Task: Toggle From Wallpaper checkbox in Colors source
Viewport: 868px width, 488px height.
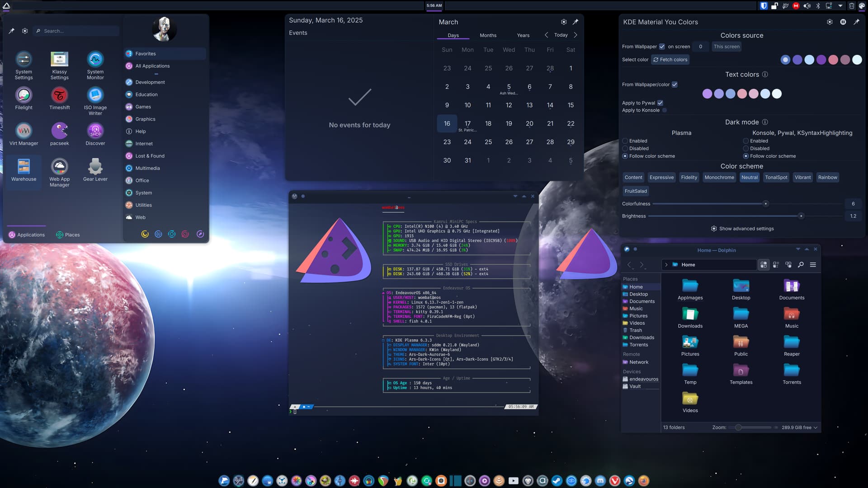Action: coord(662,47)
